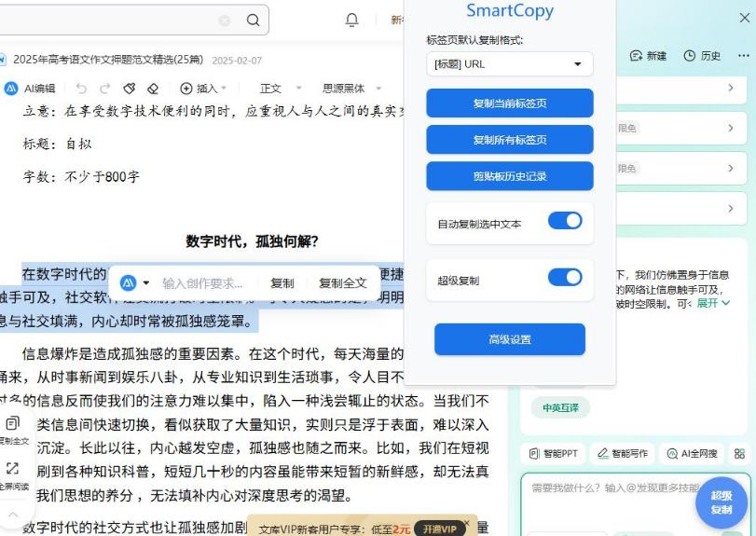Screen dimensions: 756x536
Task: Click the eraser clear-format icon
Action: pyautogui.click(x=153, y=89)
